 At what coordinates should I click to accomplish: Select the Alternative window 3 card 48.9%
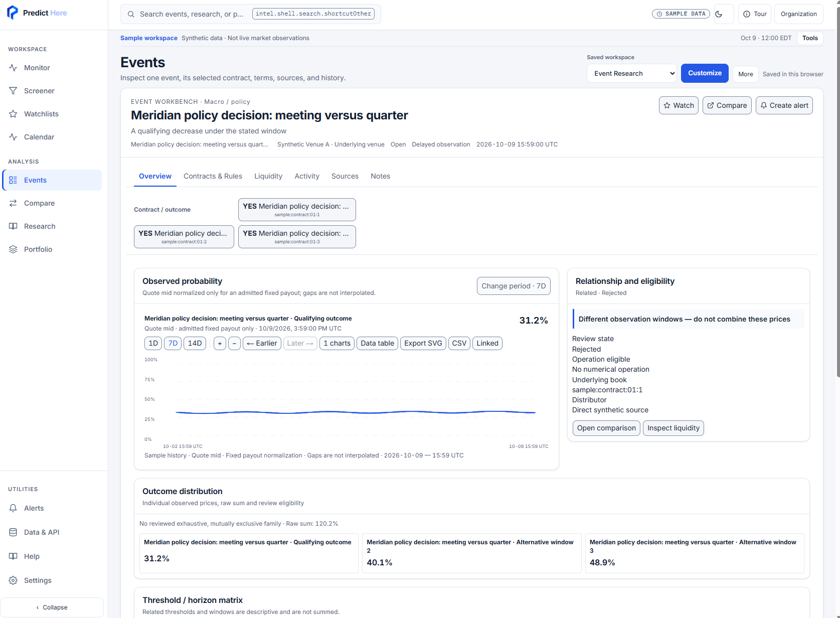click(695, 553)
